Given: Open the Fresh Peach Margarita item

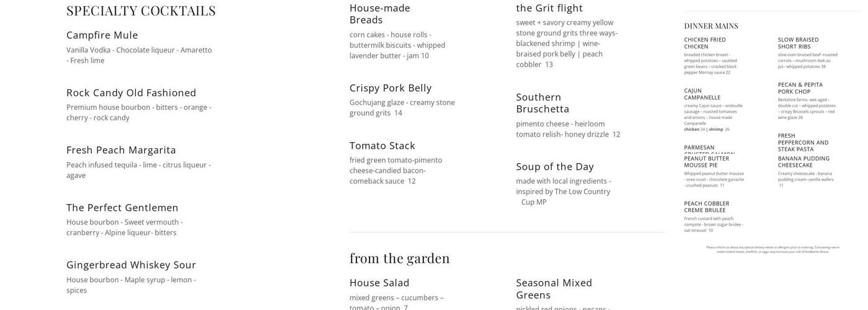Looking at the screenshot, I should 122,149.
